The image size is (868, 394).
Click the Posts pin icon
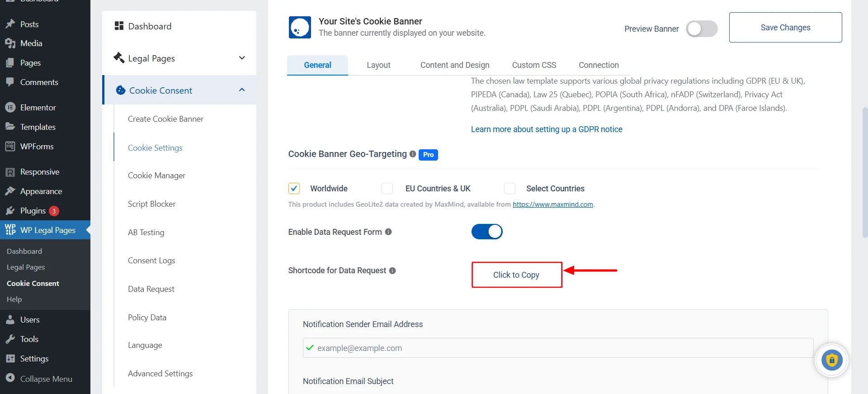[x=10, y=24]
